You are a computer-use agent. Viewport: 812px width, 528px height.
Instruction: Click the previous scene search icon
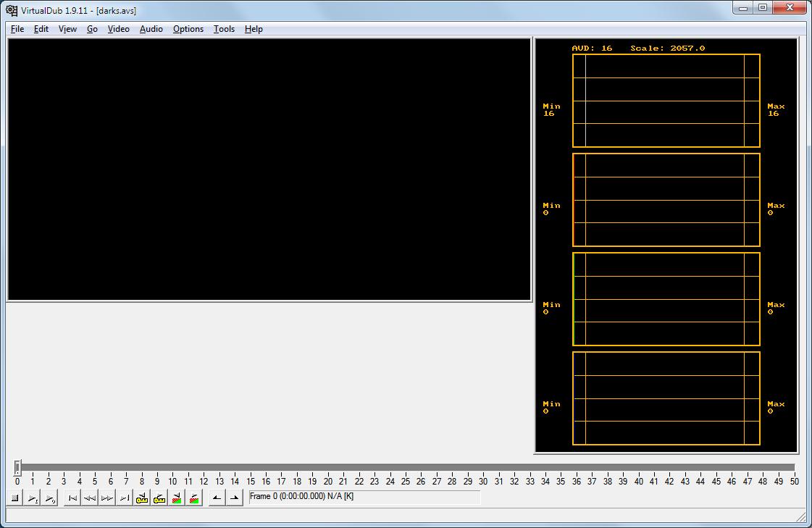point(177,498)
